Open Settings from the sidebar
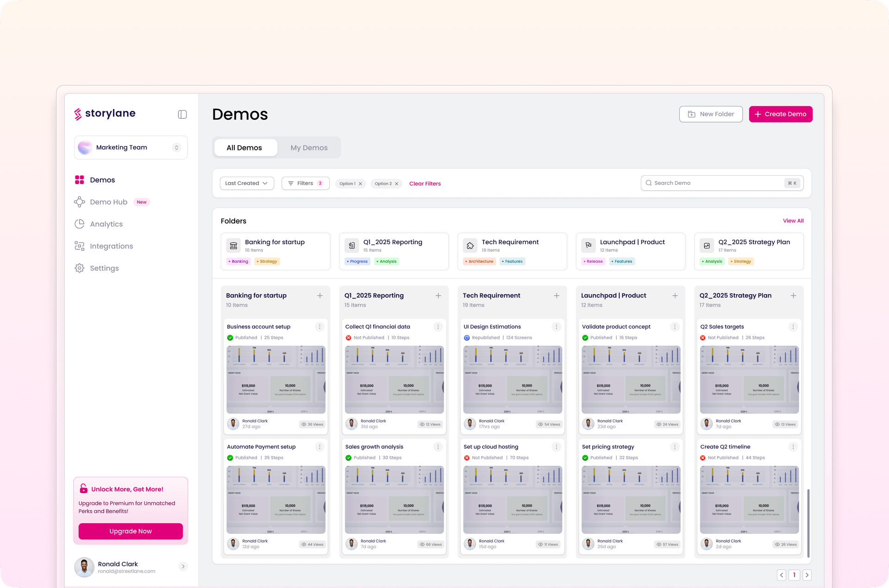This screenshot has width=889, height=588. [104, 268]
